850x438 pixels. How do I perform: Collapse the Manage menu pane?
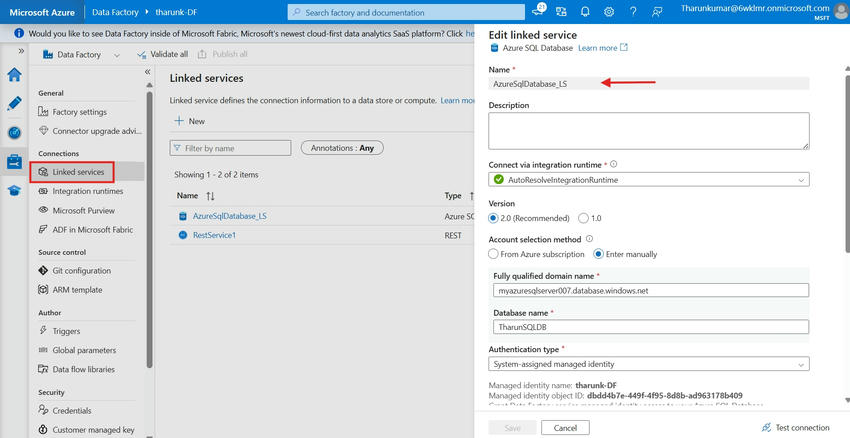(x=147, y=72)
